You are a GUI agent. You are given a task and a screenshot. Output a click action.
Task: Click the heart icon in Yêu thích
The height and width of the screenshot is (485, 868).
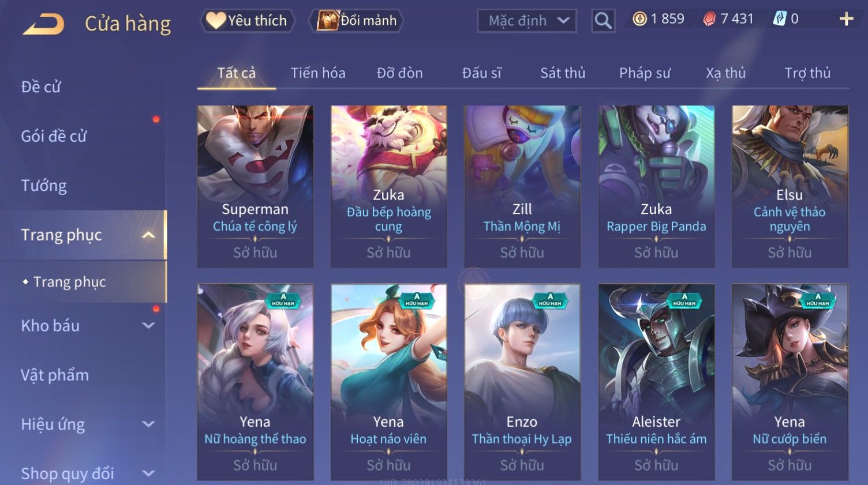pyautogui.click(x=216, y=21)
